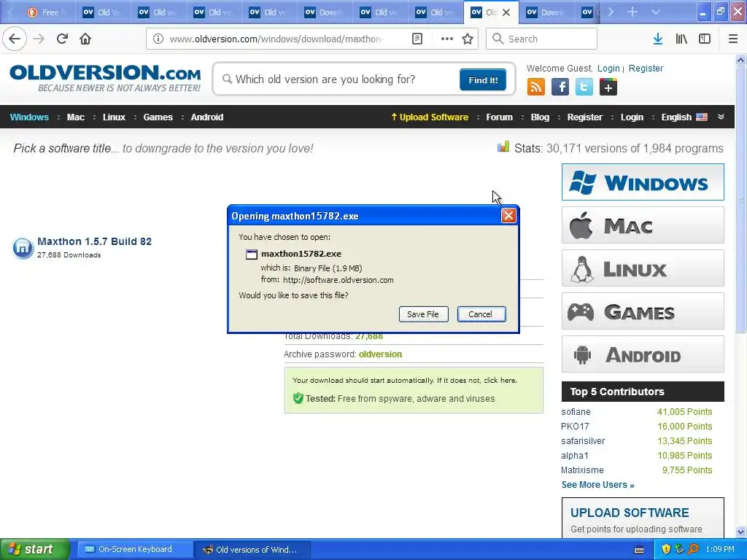This screenshot has width=747, height=560.
Task: Click contributor Matrixisme
Action: tap(582, 470)
